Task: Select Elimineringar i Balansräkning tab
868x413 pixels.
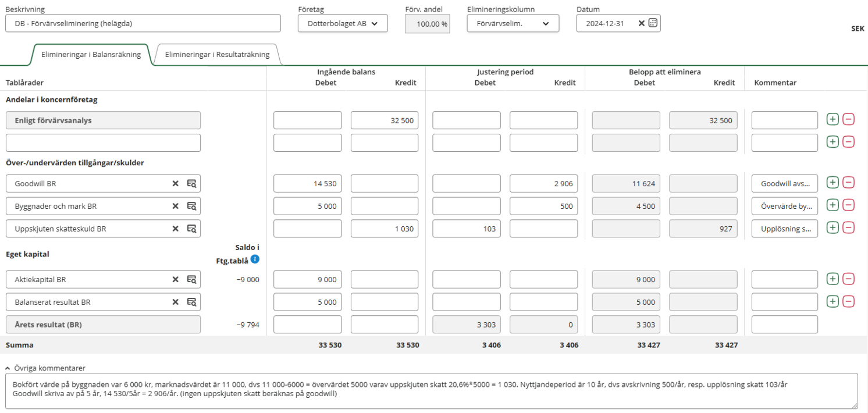Action: [91, 55]
